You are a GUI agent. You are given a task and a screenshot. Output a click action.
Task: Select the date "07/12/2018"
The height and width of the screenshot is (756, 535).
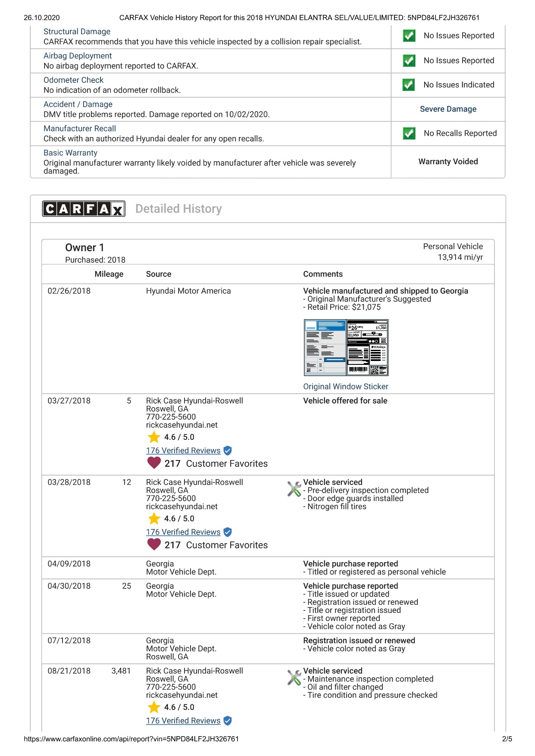[69, 641]
